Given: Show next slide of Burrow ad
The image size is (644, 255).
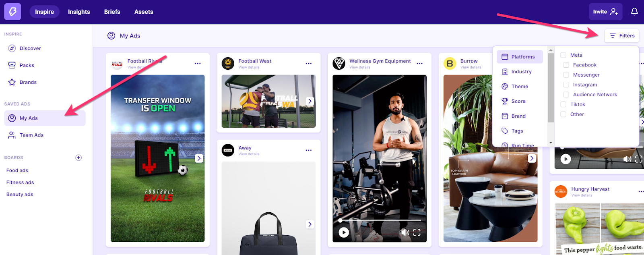Looking at the screenshot, I should pos(532,158).
